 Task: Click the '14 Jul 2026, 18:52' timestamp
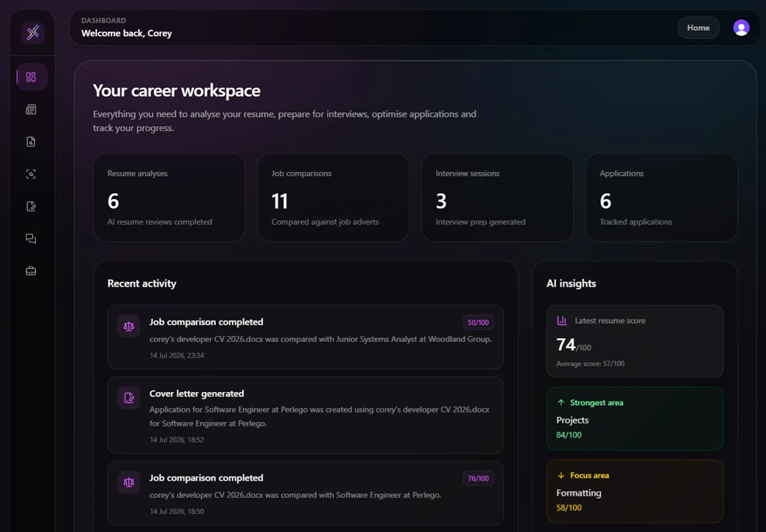[177, 440]
